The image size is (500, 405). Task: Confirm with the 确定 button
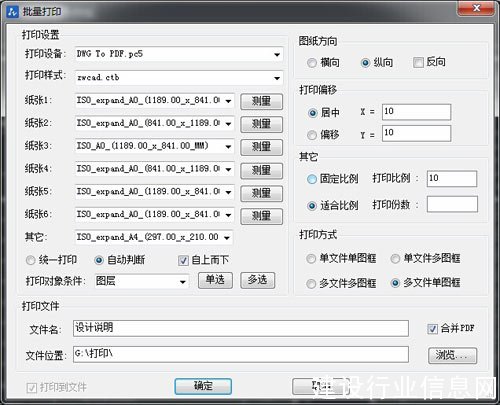203,386
